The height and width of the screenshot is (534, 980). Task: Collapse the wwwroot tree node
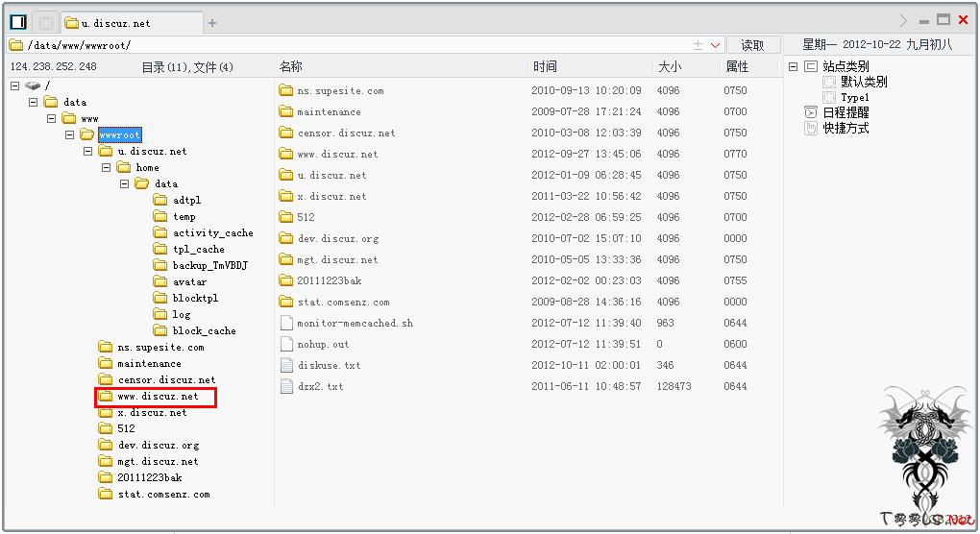69,134
